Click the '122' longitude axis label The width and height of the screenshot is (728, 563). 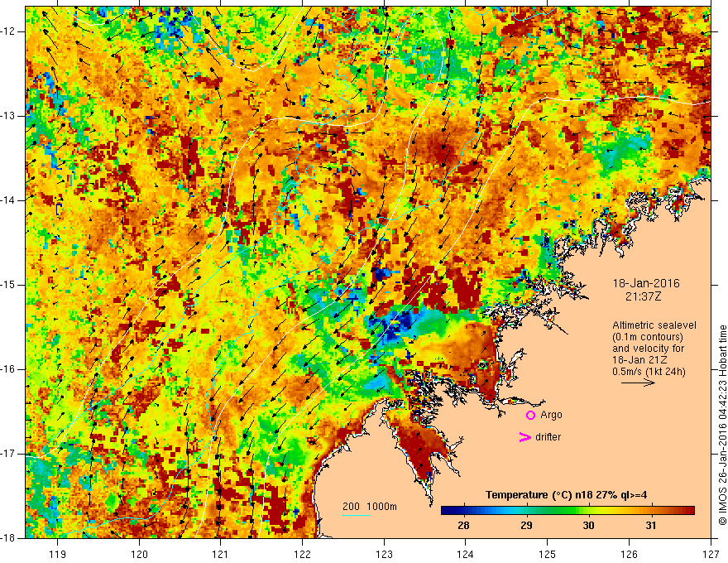click(302, 554)
